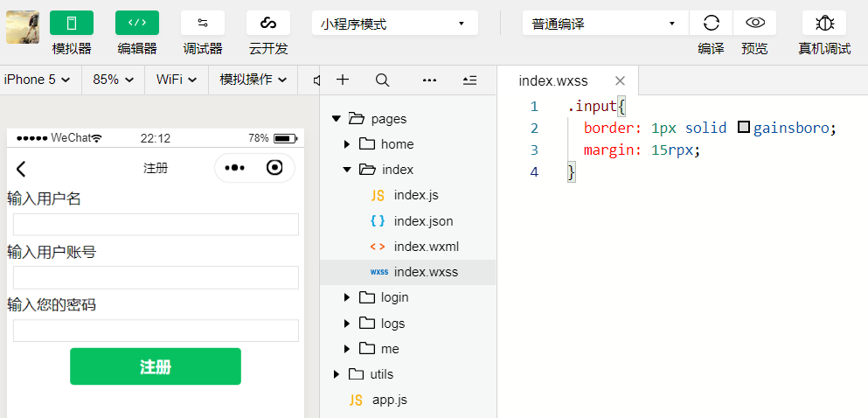Toggle the simulator panel button

tap(72, 24)
